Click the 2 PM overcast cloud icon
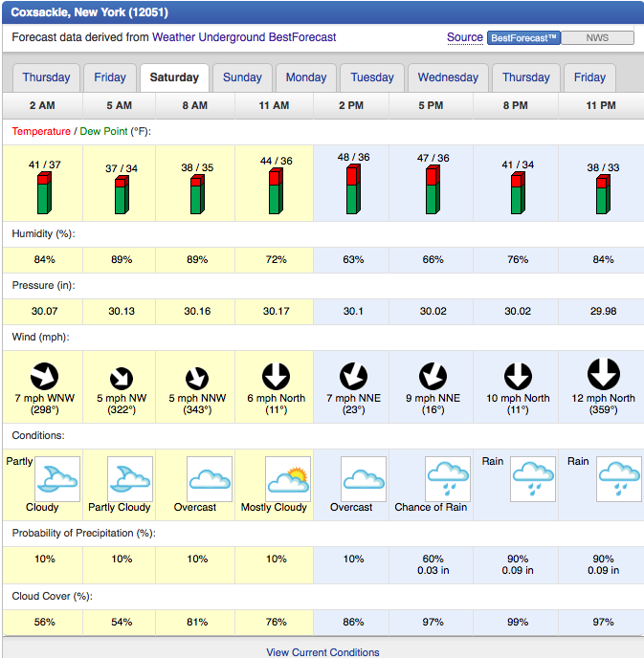The height and width of the screenshot is (658, 644). coord(364,479)
